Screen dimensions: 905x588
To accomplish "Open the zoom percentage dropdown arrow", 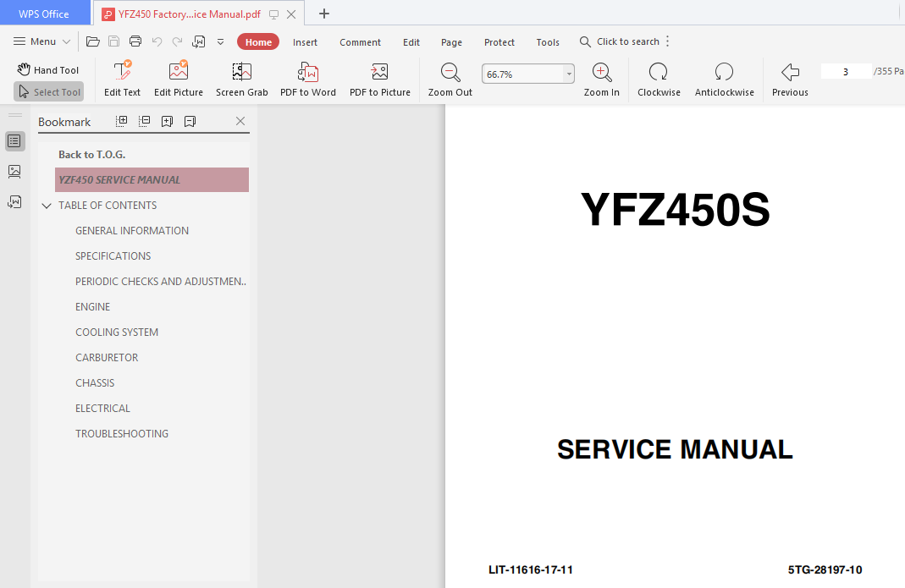I will point(569,74).
